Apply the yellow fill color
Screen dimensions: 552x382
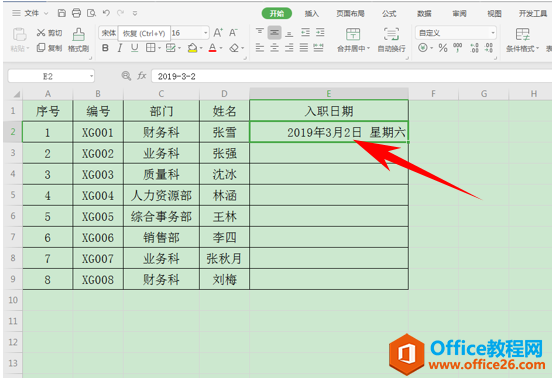(x=192, y=48)
